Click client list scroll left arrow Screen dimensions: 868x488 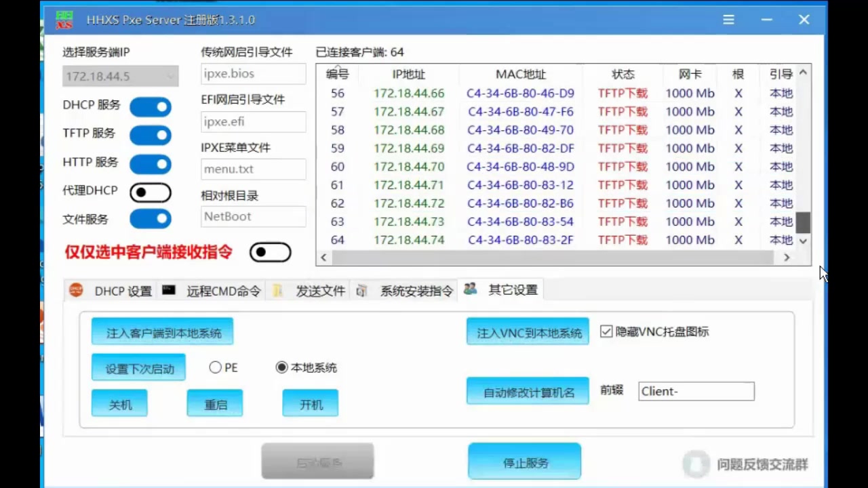(x=323, y=258)
